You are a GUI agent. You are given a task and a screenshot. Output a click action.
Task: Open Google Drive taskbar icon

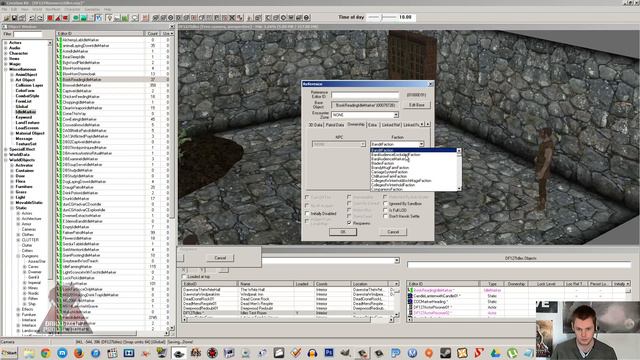pos(495,353)
